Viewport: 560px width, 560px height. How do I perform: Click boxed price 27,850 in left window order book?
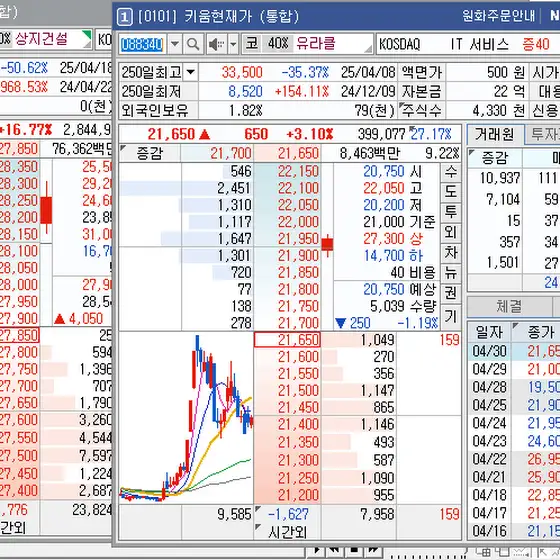pos(19,335)
